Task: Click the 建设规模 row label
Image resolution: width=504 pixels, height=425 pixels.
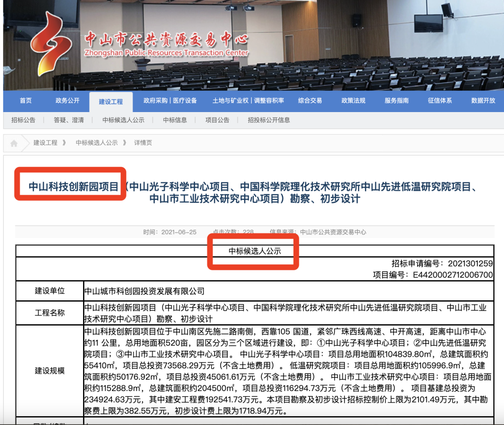Action: pyautogui.click(x=50, y=371)
